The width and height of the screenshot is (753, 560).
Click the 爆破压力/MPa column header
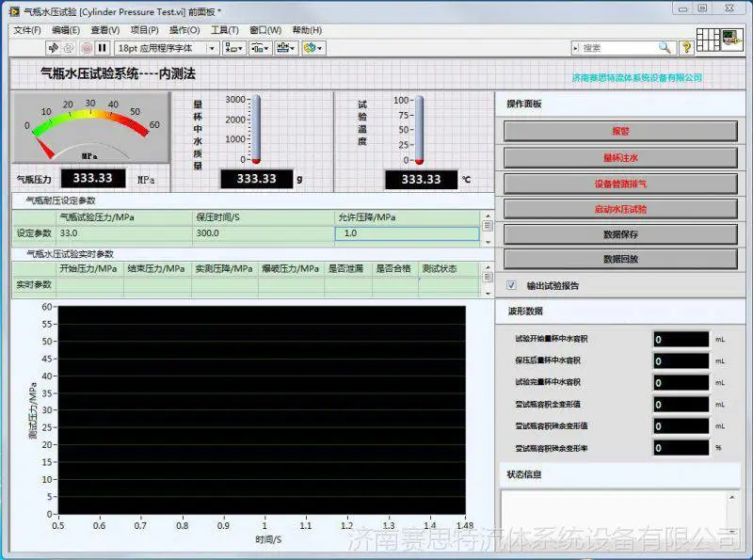(290, 269)
